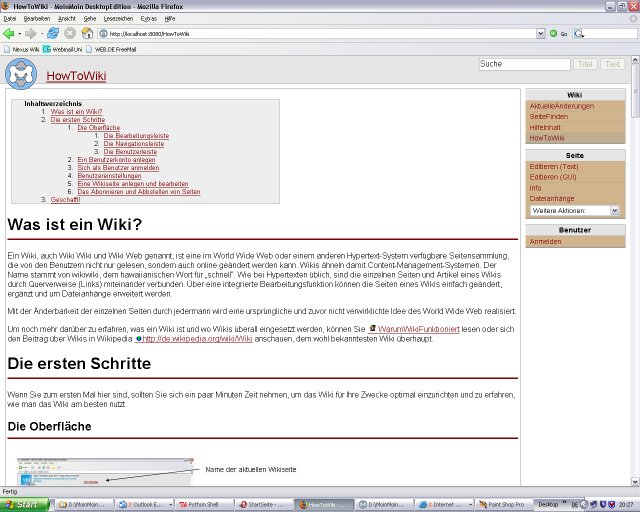640x512 pixels.
Task: Click the 'Titel' search button
Action: 585,64
